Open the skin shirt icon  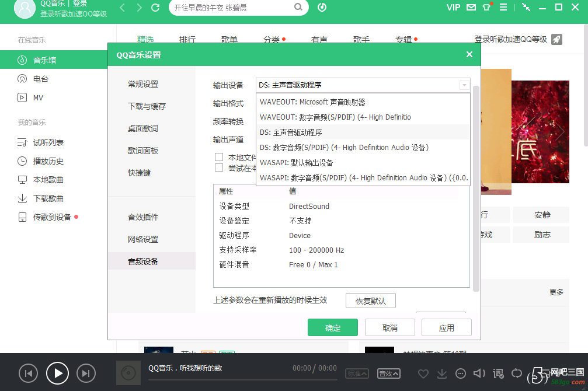pos(486,7)
